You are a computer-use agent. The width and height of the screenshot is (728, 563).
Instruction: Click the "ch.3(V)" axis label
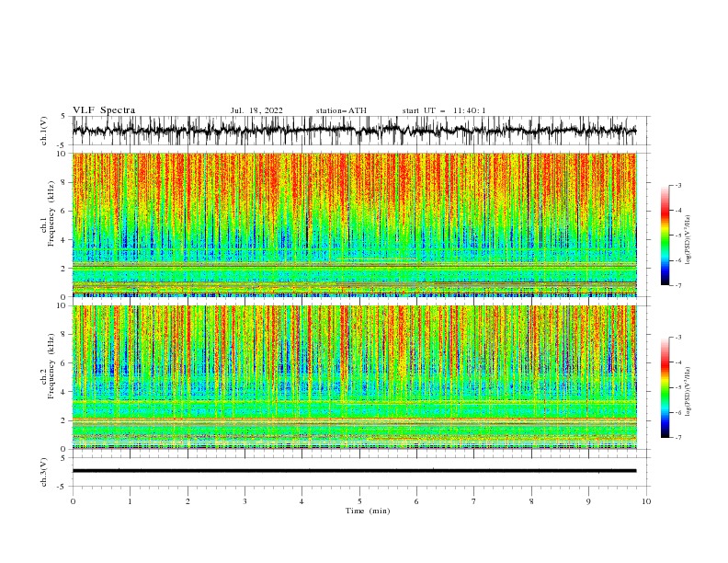click(44, 472)
